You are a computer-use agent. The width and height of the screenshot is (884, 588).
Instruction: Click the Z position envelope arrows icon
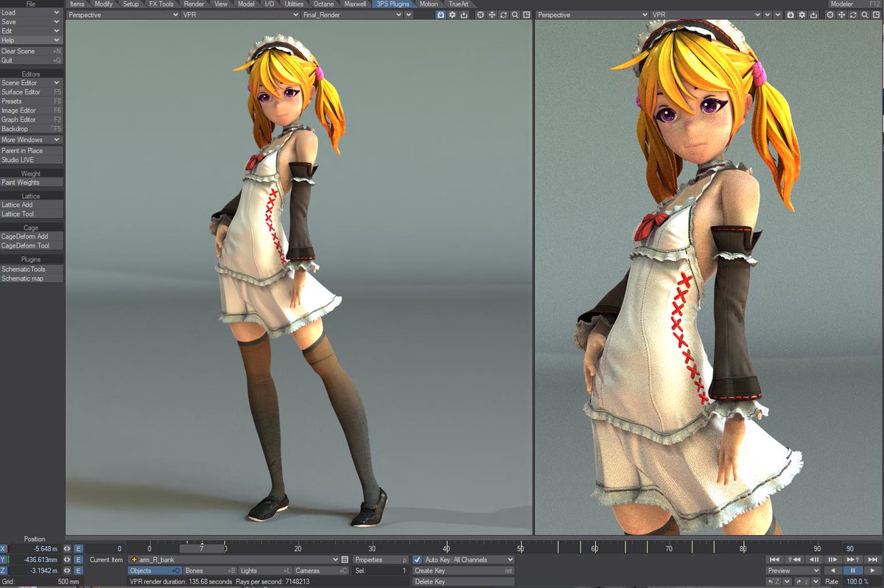click(67, 571)
